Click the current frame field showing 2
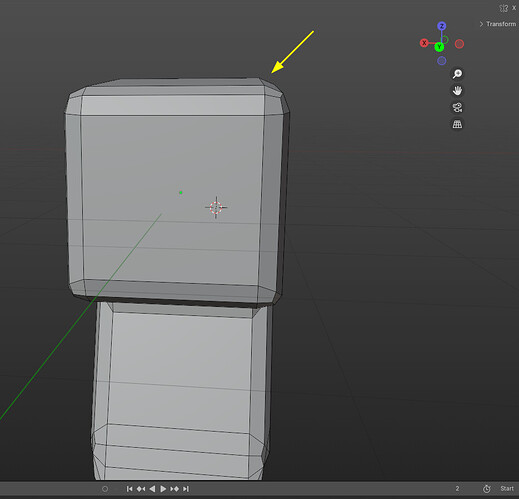Image resolution: width=519 pixels, height=499 pixels. tap(457, 489)
